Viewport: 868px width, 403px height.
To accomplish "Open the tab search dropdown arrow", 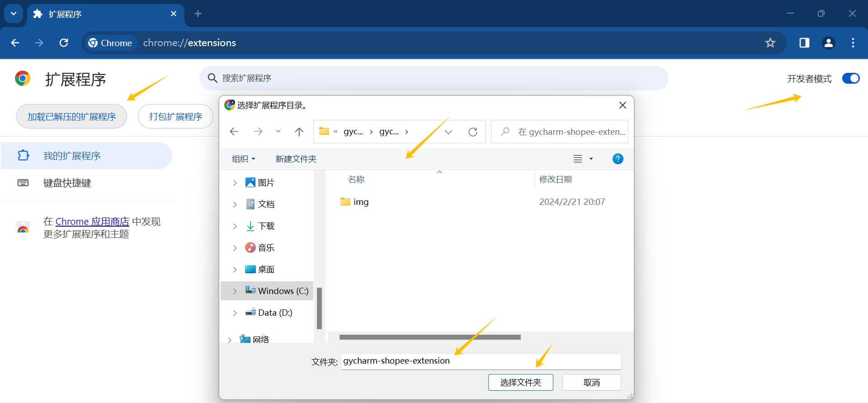I will tap(14, 14).
